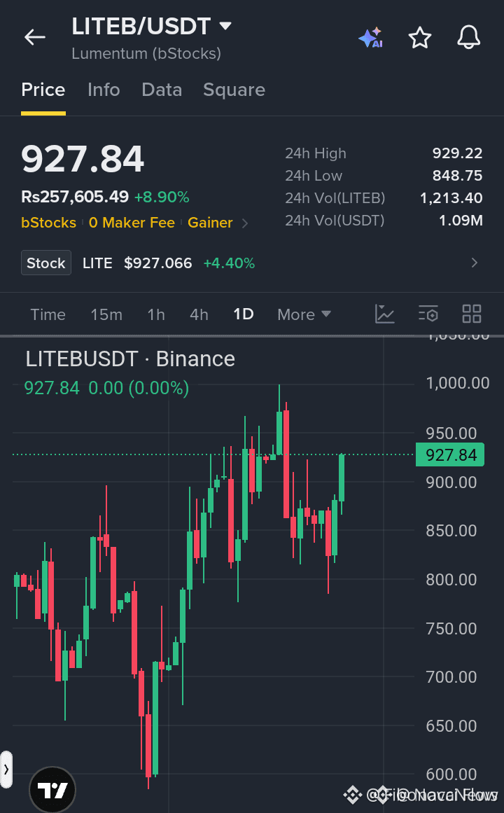Viewport: 504px width, 813px height.
Task: Expand tags chevron beside Gainer
Action: click(x=245, y=223)
